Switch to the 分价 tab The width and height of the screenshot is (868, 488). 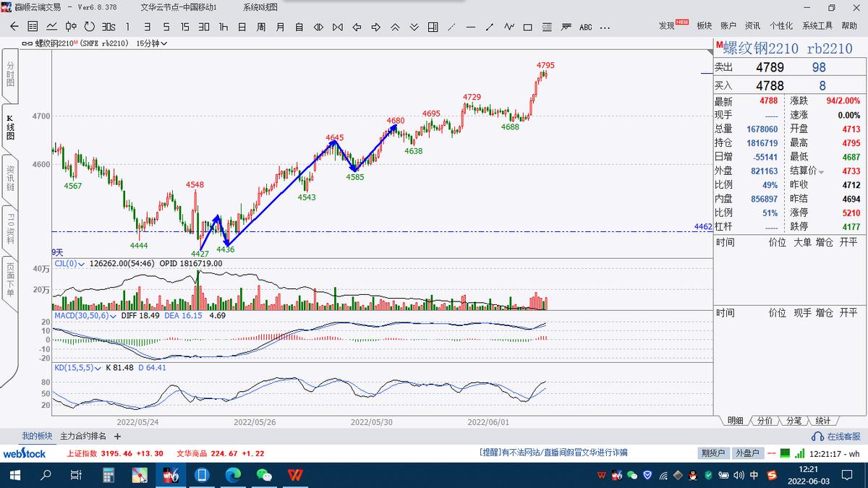[764, 421]
